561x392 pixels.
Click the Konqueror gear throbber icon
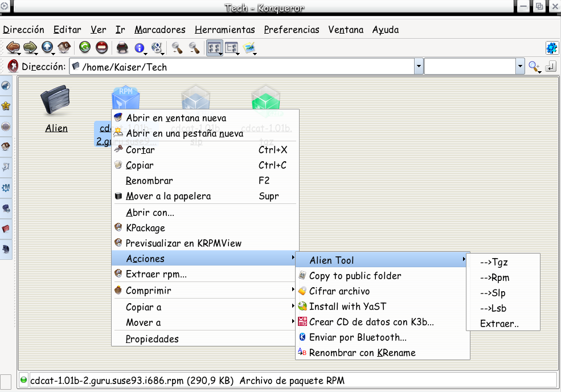[x=551, y=48]
